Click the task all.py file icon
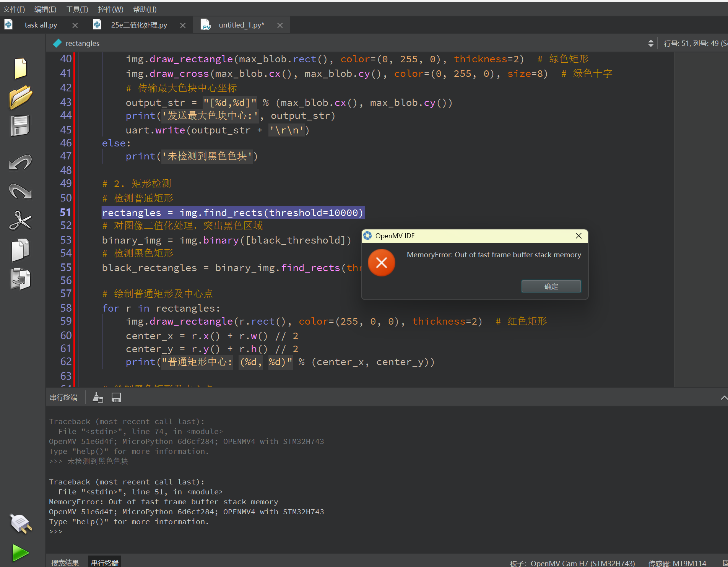The image size is (728, 567). [x=8, y=25]
